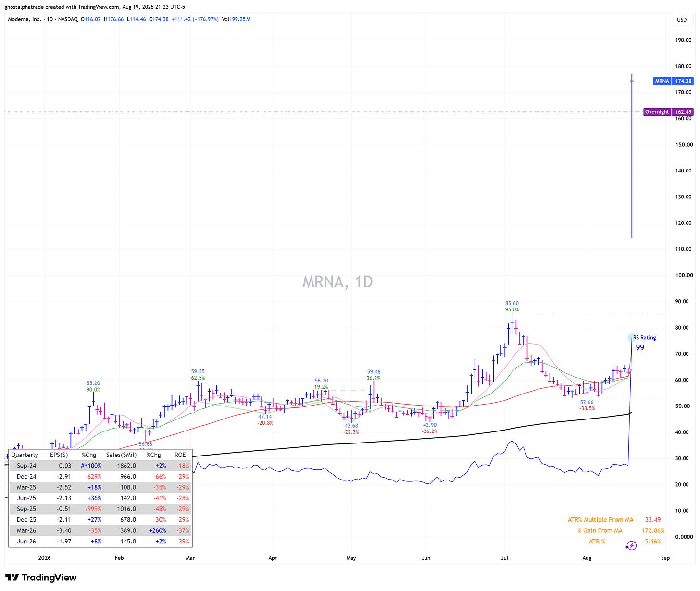Click the -38.5% decline annotation

tap(587, 409)
